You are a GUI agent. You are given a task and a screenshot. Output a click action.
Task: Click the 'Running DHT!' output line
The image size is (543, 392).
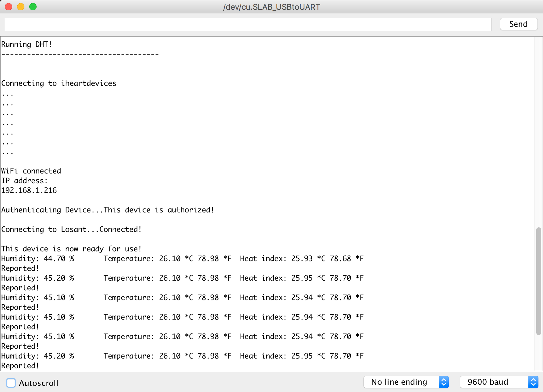click(x=27, y=44)
